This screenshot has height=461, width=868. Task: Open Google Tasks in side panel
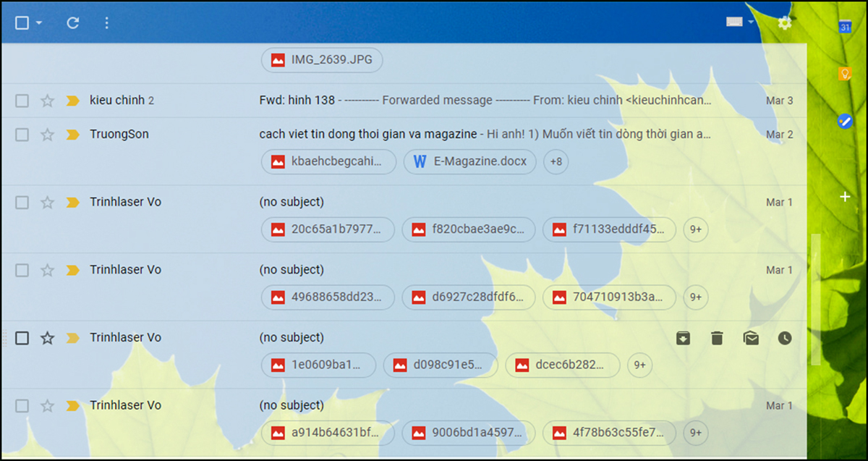[x=844, y=121]
